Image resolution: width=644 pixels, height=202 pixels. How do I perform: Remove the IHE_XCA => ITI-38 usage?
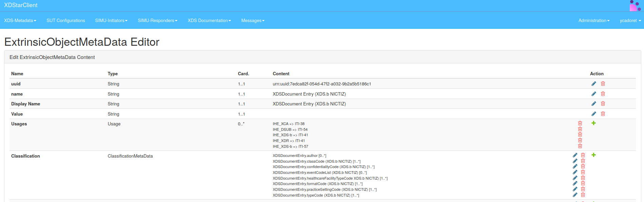(580, 123)
